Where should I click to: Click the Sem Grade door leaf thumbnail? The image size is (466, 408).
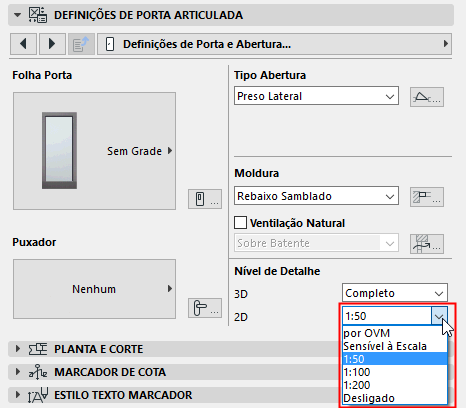(x=94, y=151)
